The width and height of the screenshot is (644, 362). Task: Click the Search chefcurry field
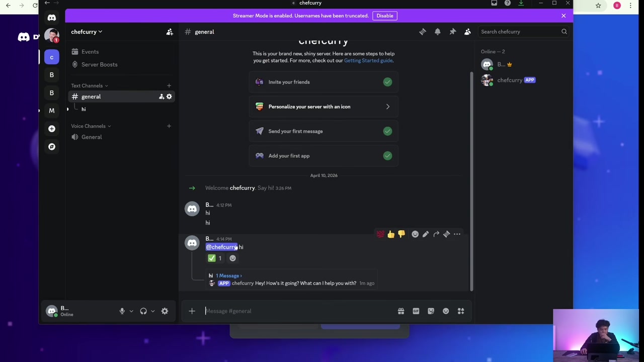coord(524,32)
